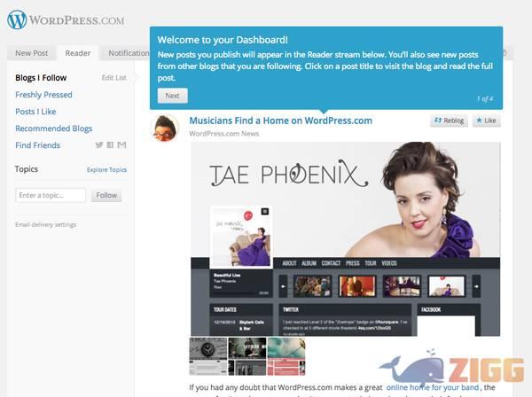Open the Notifications tab
The height and width of the screenshot is (397, 532).
126,53
